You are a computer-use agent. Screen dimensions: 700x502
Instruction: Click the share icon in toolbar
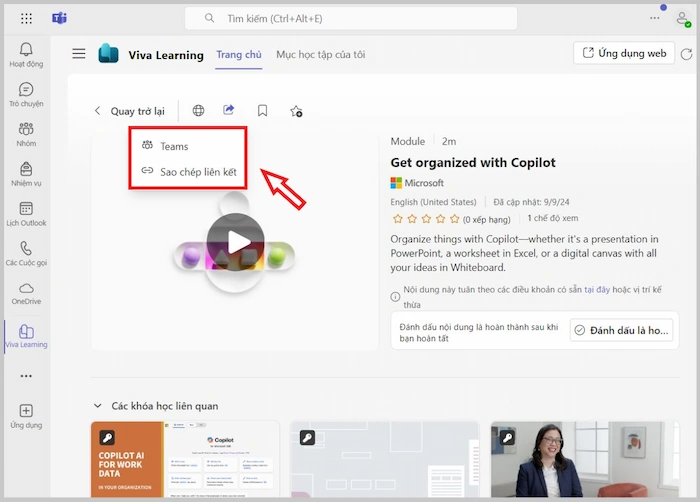click(229, 110)
